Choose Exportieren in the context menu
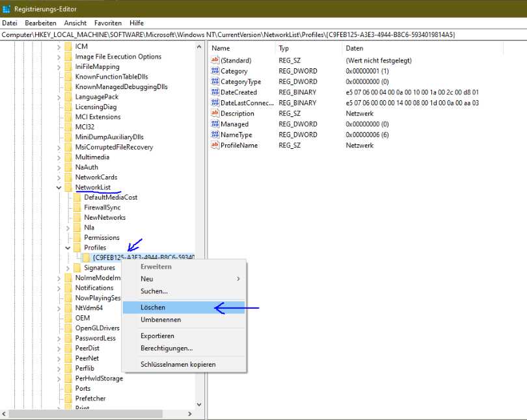 pos(184,335)
